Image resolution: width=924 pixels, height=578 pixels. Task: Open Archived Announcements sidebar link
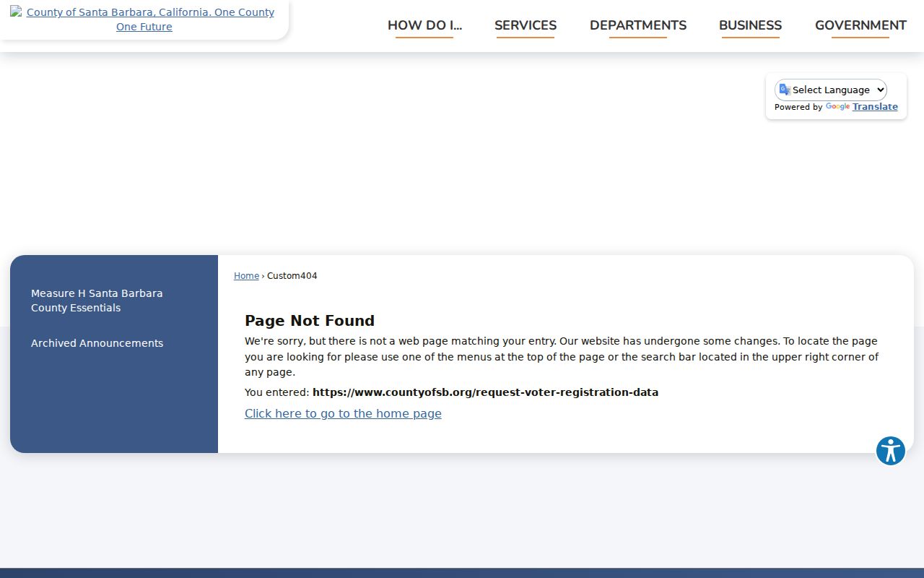click(97, 343)
